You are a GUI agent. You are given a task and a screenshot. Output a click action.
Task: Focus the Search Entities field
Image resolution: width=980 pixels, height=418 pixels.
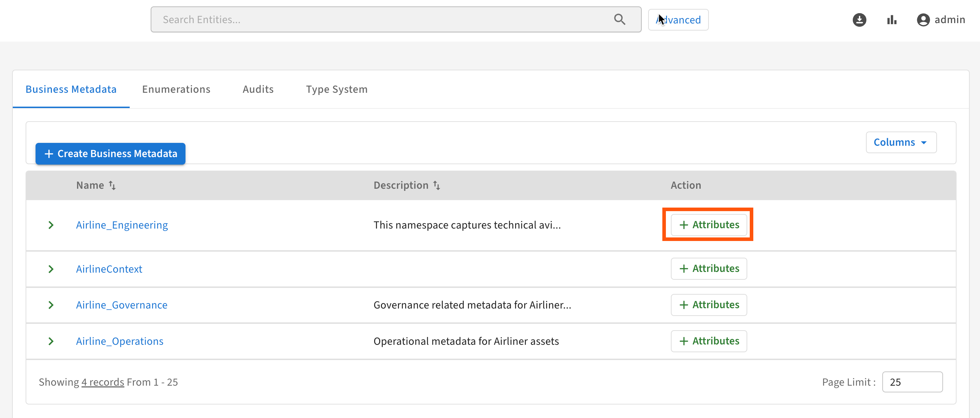coord(381,20)
